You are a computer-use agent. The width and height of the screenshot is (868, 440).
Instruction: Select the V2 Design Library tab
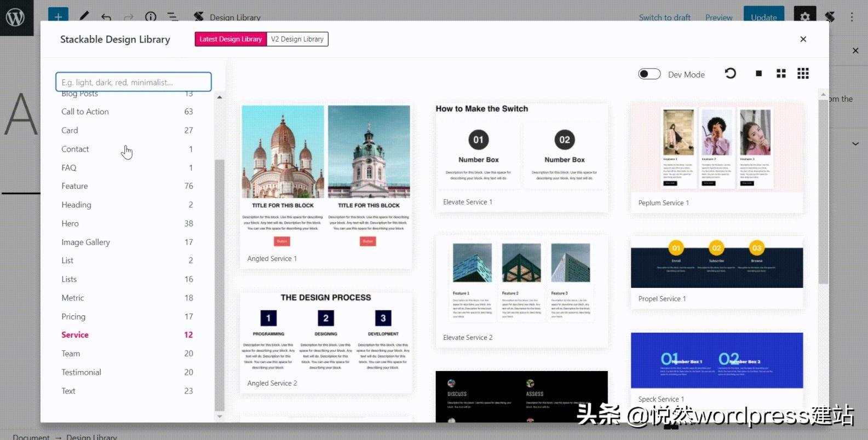pos(297,39)
